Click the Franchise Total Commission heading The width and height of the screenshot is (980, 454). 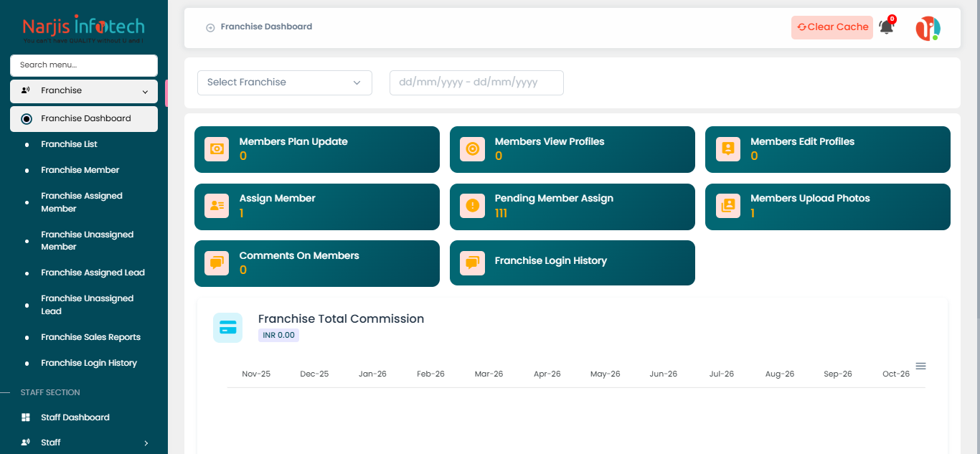pos(341,319)
